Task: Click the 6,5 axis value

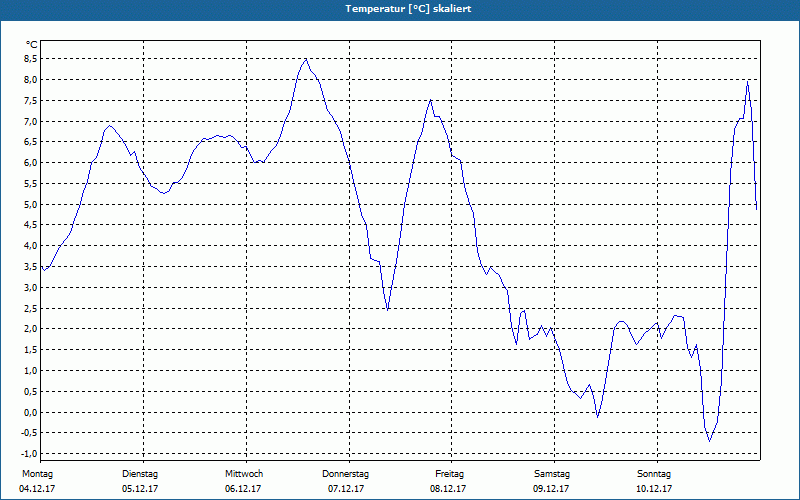Action: click(31, 142)
